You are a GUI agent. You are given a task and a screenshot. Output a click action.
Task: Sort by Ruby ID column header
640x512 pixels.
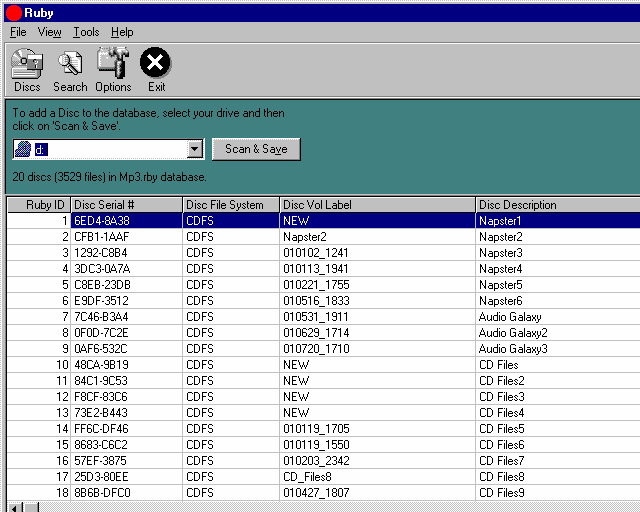point(39,205)
